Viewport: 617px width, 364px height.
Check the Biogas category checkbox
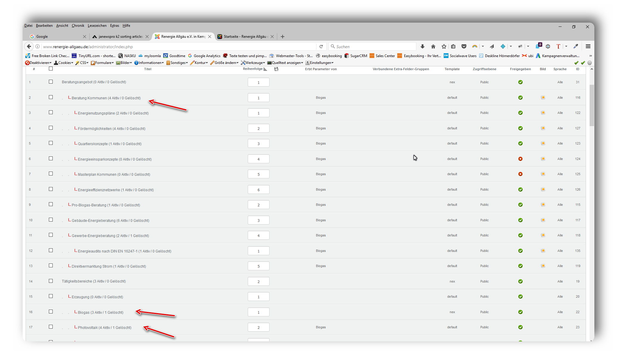[x=51, y=312]
